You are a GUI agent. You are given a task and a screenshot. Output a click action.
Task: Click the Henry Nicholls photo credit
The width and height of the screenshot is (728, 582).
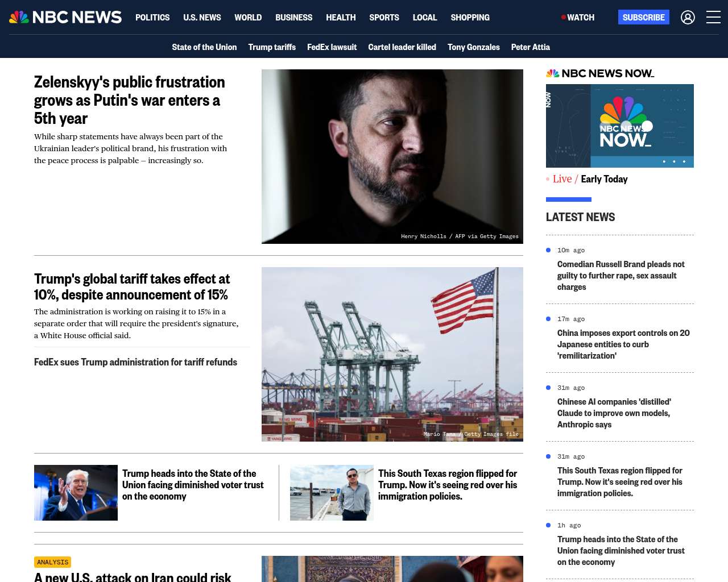460,236
